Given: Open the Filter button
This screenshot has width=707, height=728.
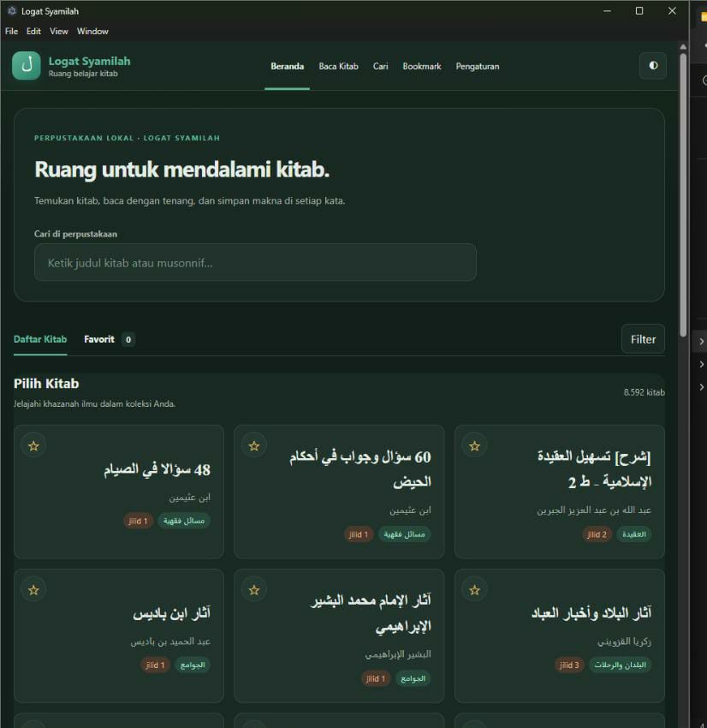Looking at the screenshot, I should pos(643,339).
